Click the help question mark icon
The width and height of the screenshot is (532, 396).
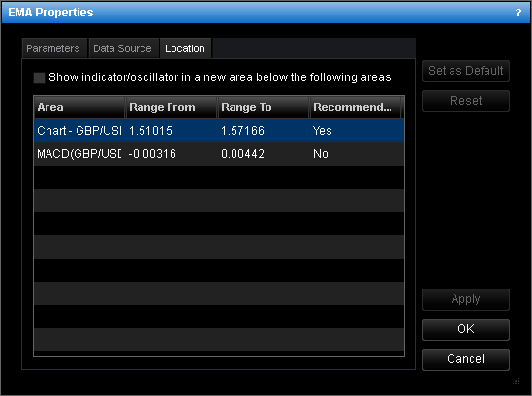click(x=518, y=13)
